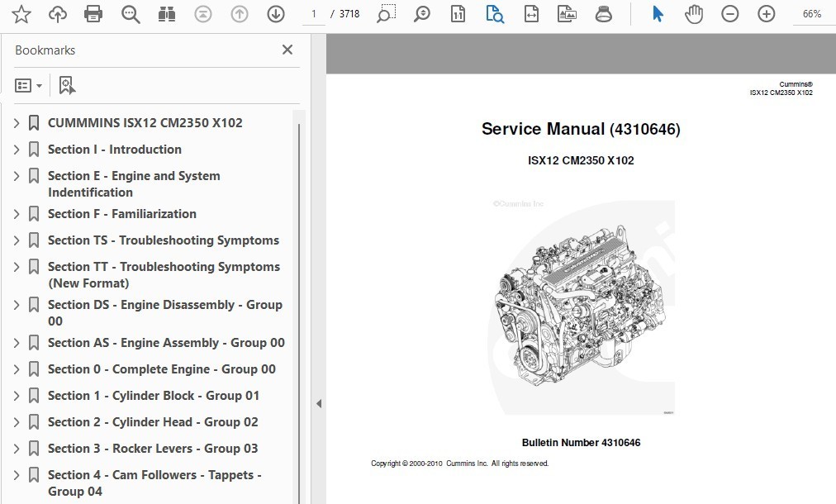
Task: Select the hand pan tool
Action: [x=694, y=14]
